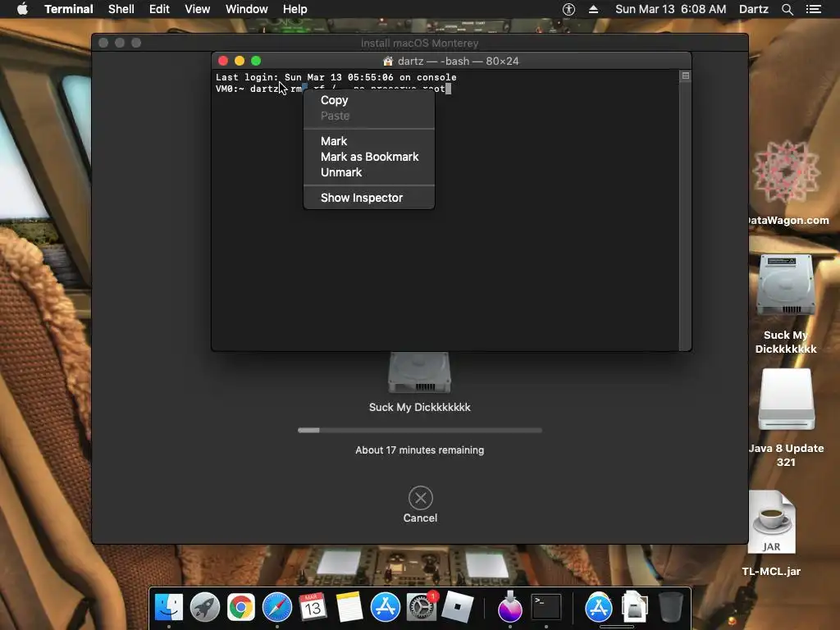840x630 pixels.
Task: Open the Window menu
Action: coord(246,9)
